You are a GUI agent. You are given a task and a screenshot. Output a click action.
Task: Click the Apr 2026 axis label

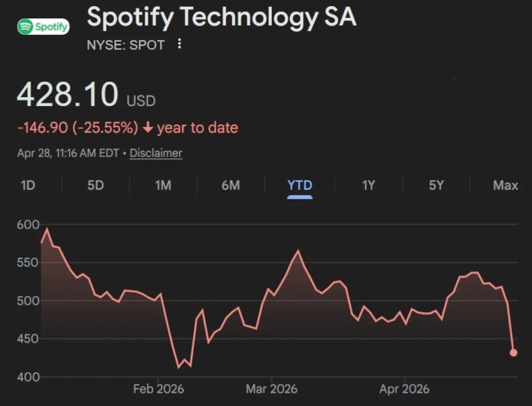click(x=404, y=389)
